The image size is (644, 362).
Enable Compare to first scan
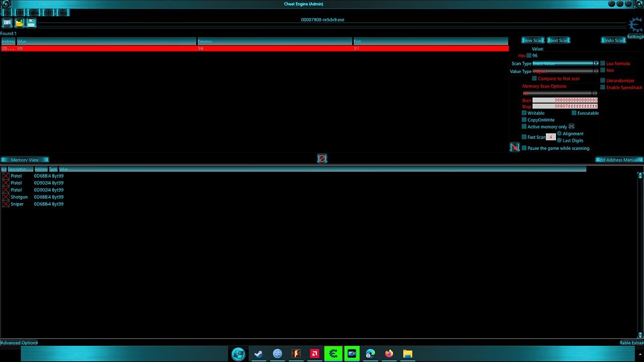tap(534, 78)
